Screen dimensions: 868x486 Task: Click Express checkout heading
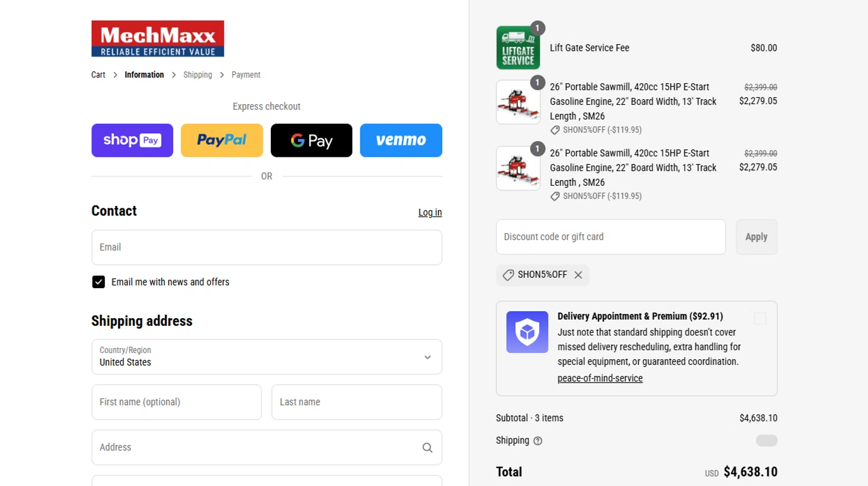pos(267,106)
